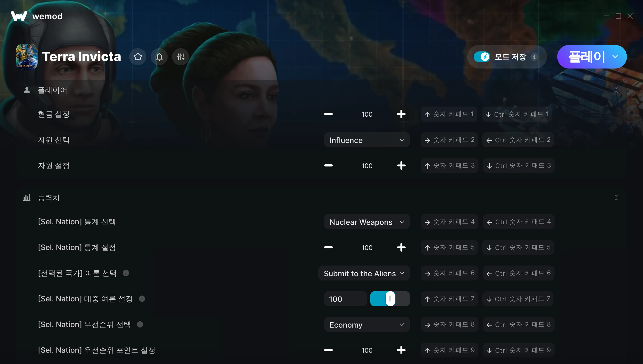Collapse the 플레이어 section

click(x=616, y=90)
